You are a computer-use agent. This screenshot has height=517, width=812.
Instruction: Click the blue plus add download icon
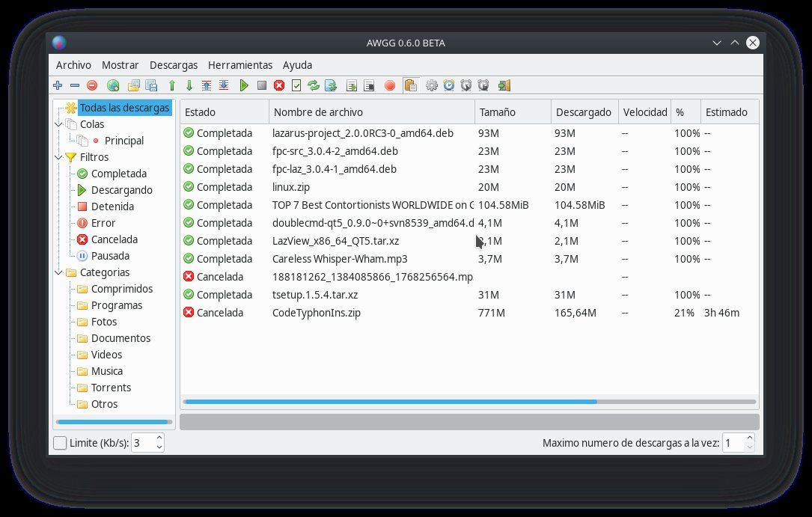coord(58,85)
